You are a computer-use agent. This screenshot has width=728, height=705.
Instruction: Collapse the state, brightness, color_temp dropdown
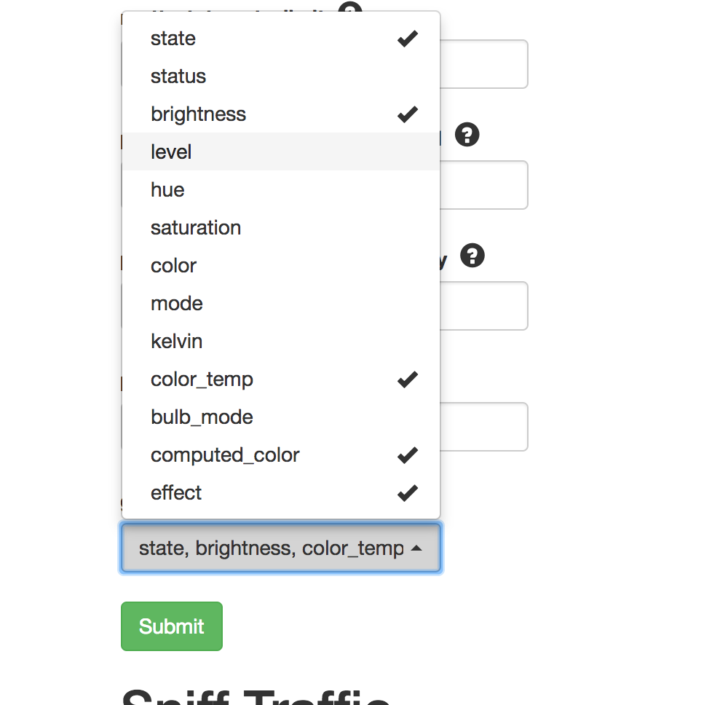point(280,548)
